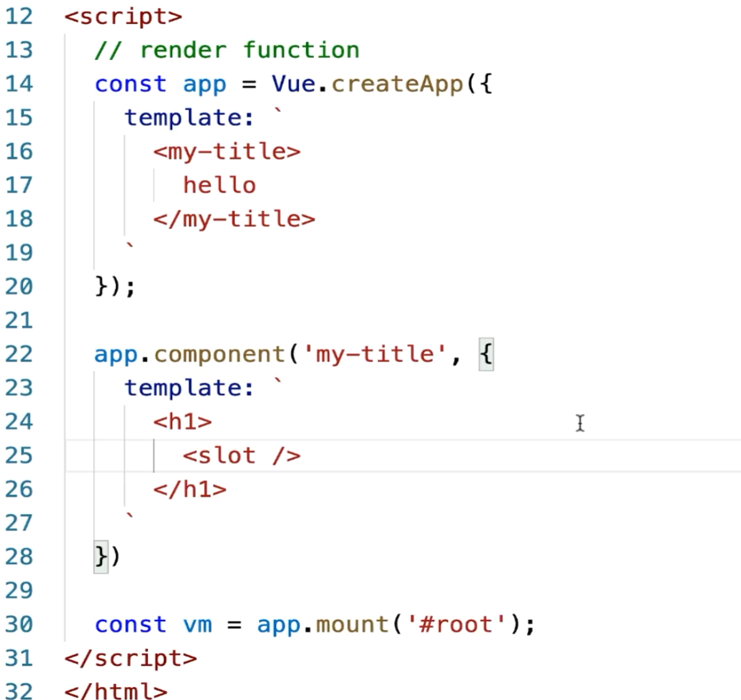
Task: Click the word Vue on line 14
Action: pos(293,84)
